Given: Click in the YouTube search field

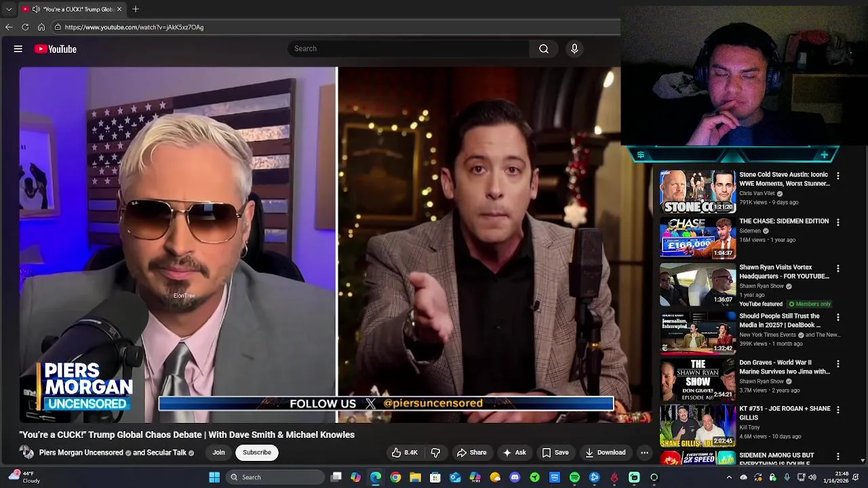Looking at the screenshot, I should pos(409,49).
